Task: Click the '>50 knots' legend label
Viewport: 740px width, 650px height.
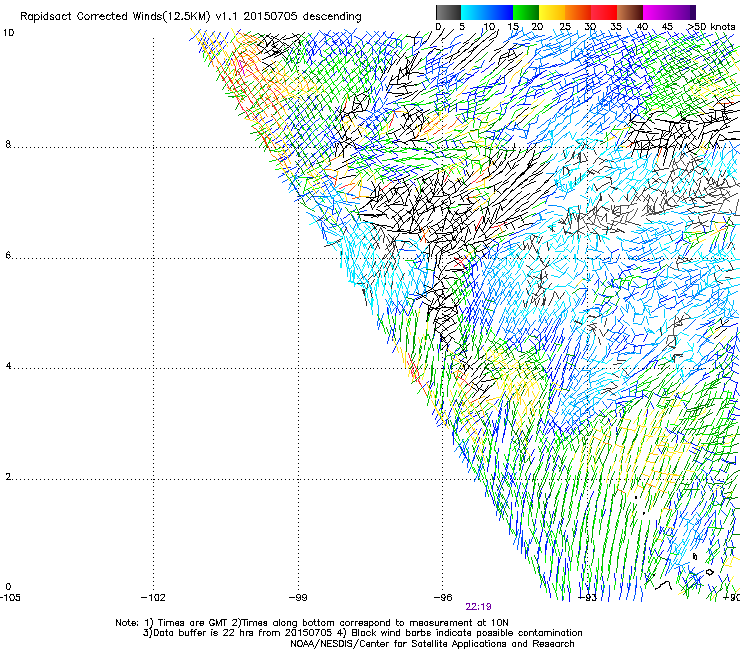Action: pyautogui.click(x=711, y=27)
